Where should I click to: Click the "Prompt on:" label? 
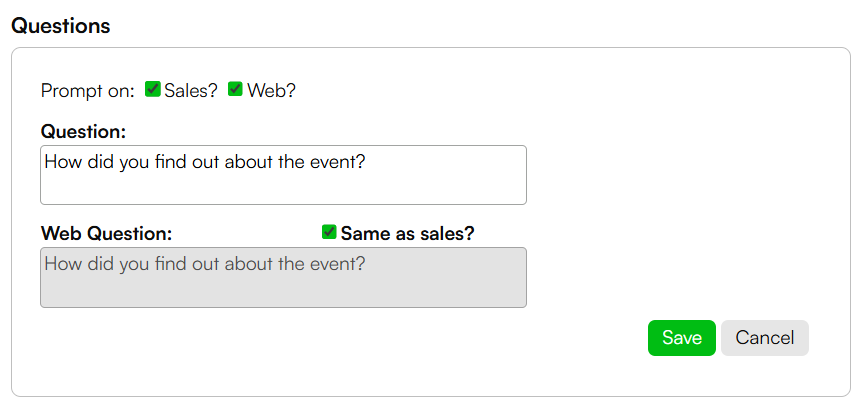(87, 91)
